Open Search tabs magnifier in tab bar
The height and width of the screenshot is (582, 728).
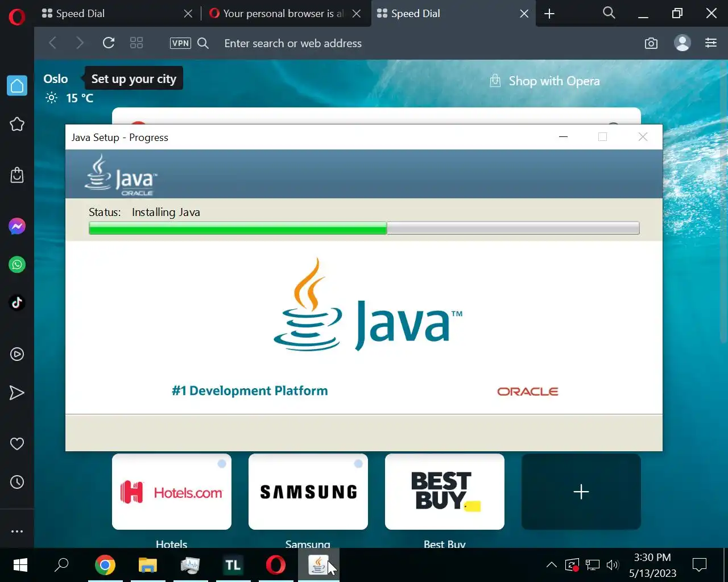coord(609,13)
